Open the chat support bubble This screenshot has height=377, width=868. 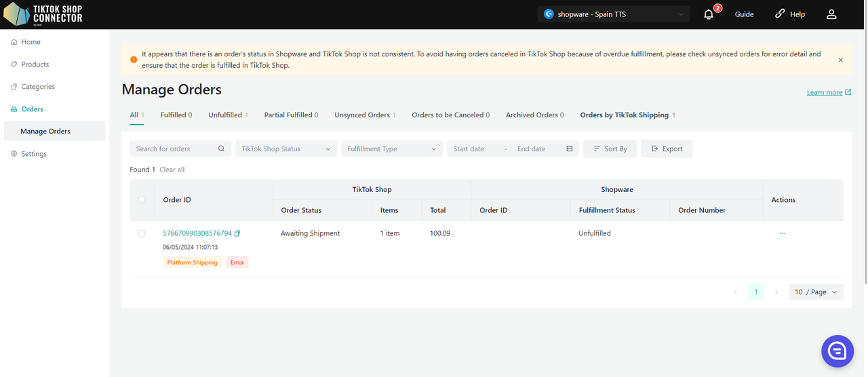tap(837, 351)
